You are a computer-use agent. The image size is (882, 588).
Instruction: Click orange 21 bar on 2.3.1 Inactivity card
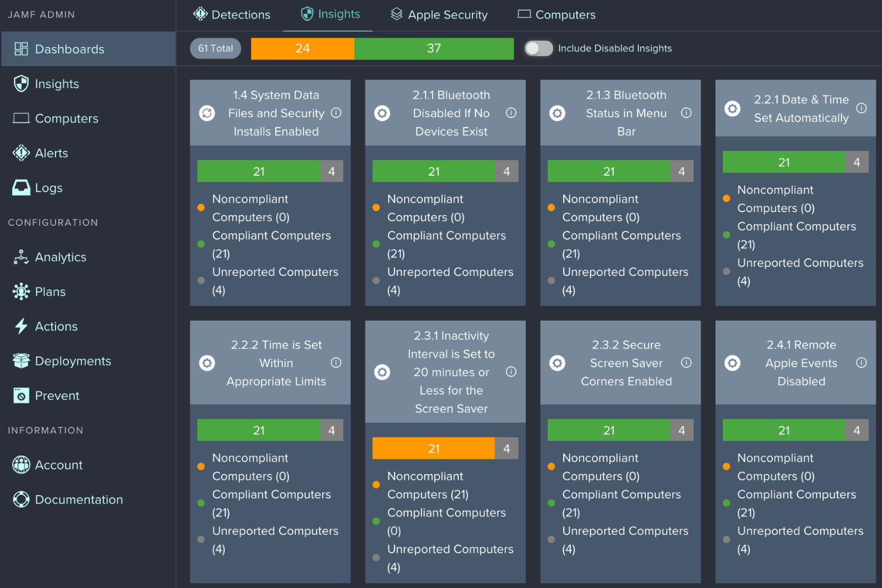point(434,449)
